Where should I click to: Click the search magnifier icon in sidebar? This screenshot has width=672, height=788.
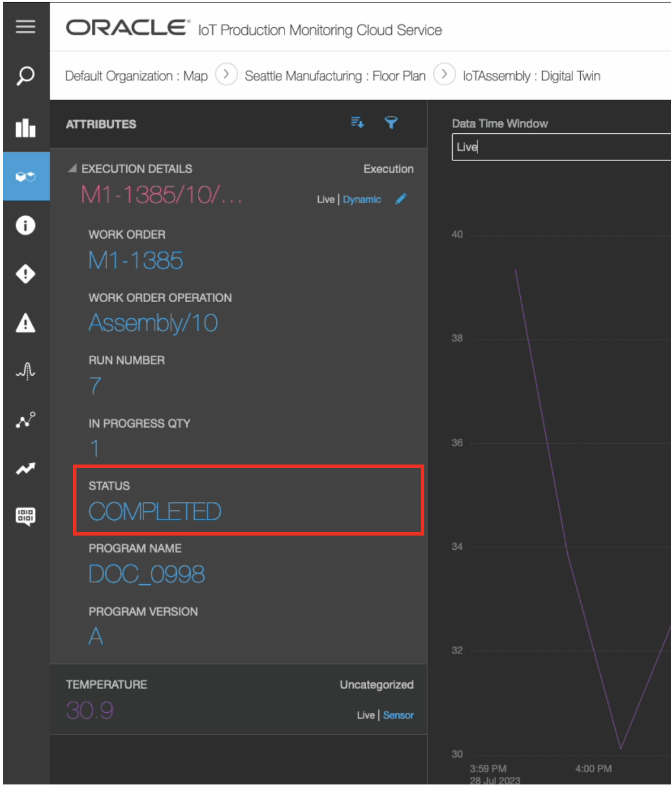[x=25, y=76]
